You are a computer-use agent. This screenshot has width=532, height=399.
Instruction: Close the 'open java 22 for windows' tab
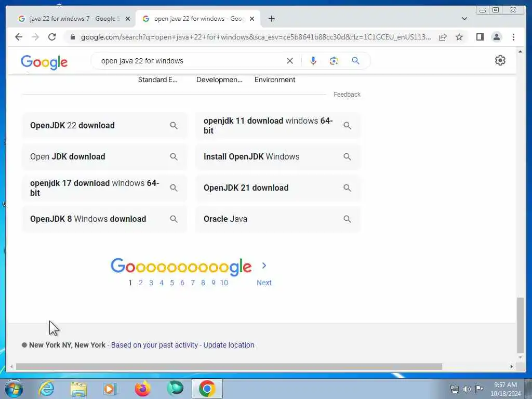252,19
